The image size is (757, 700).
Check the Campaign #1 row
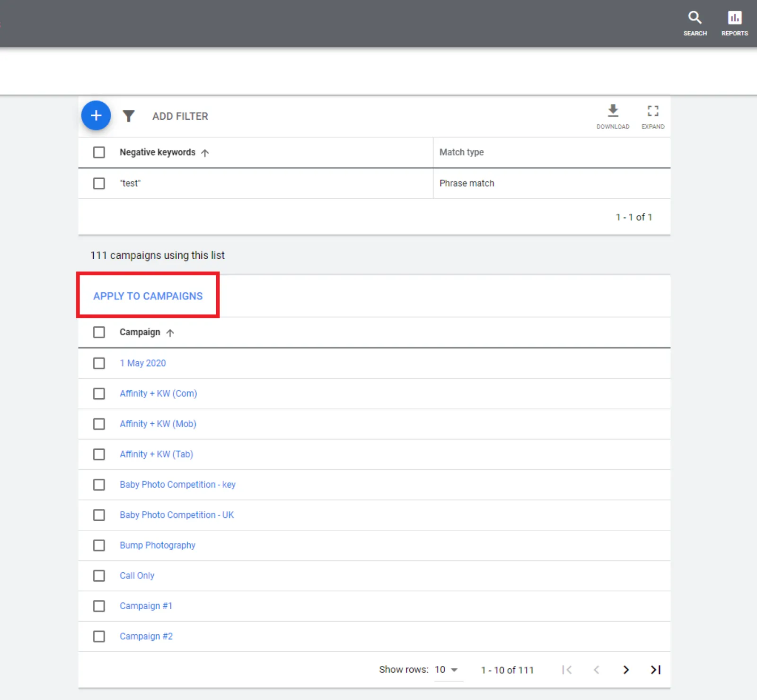point(99,606)
